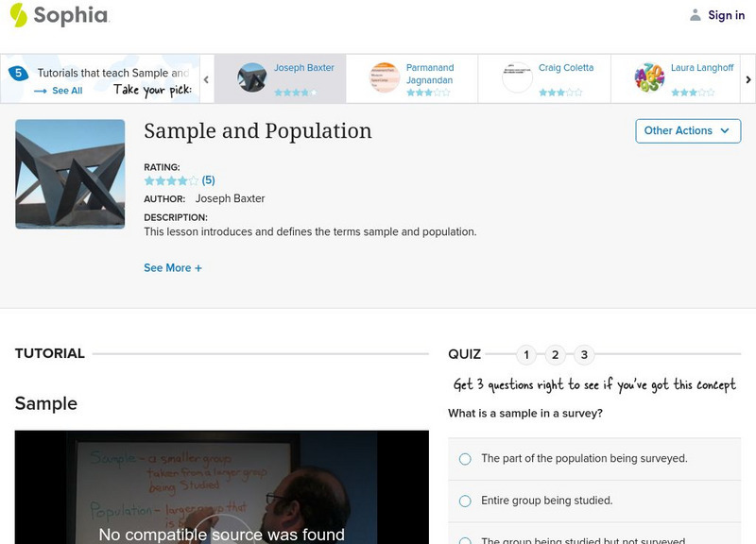Select Parmanand Jagnandan's tutorial avatar
Viewport: 756px width, 544px height.
tap(384, 77)
